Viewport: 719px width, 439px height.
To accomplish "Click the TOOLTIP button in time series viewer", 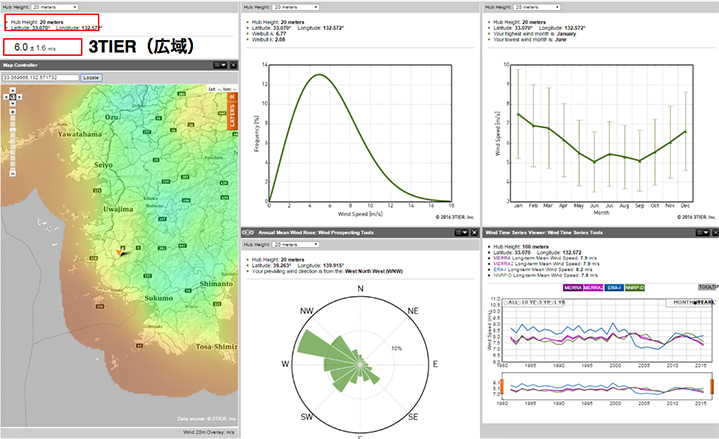I will coord(708,287).
